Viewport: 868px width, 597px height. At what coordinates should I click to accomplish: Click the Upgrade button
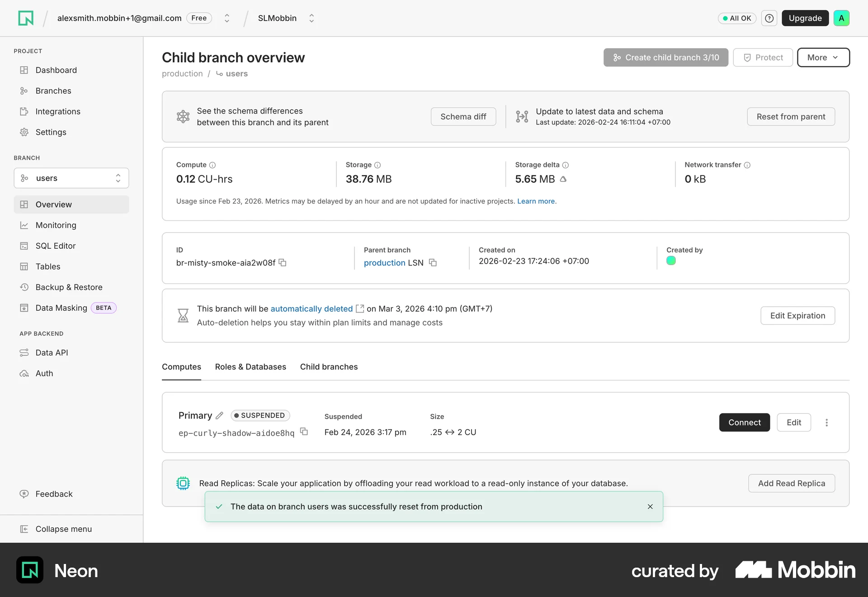805,18
